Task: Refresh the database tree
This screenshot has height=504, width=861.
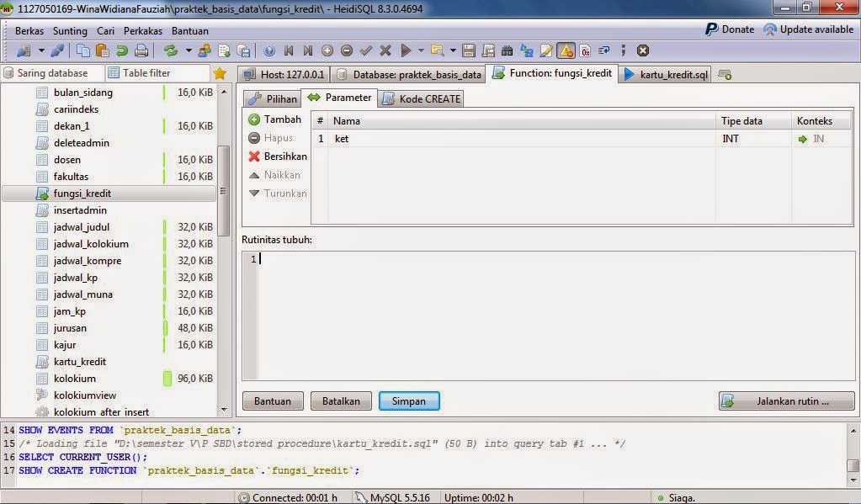Action: coord(171,50)
